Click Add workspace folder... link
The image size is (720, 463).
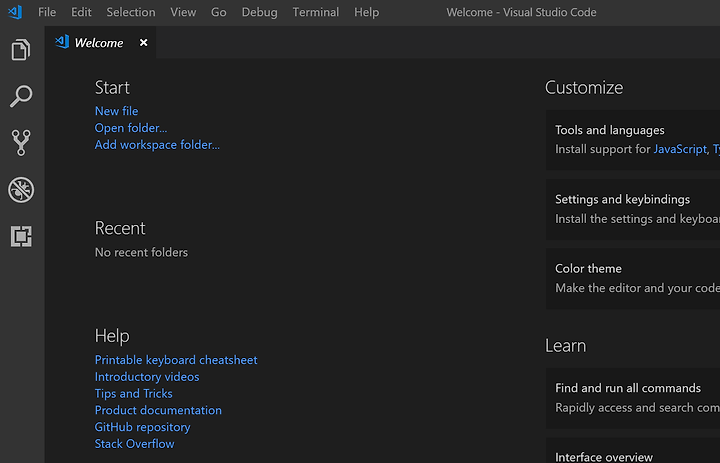tap(157, 145)
